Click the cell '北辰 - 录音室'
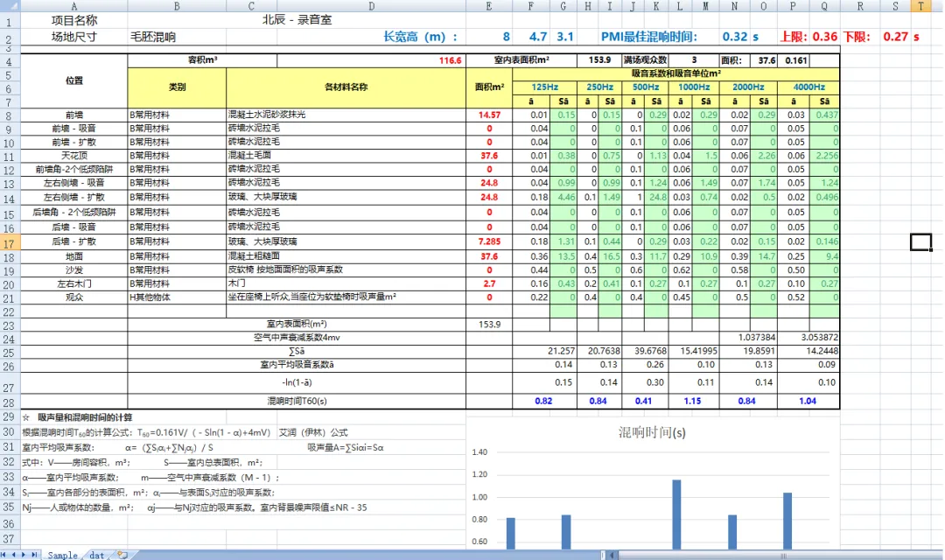Screen dimensions: 945x560 click(x=297, y=20)
